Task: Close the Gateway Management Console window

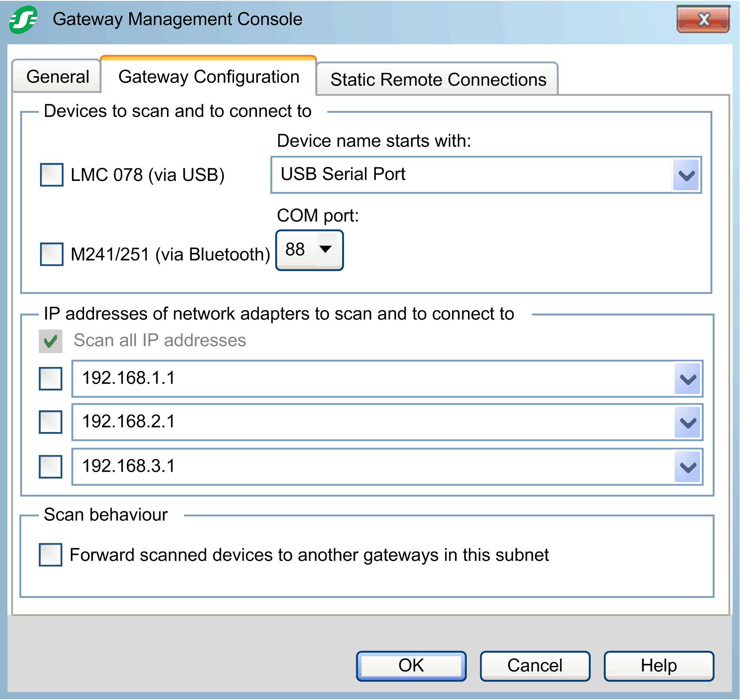Action: (703, 19)
